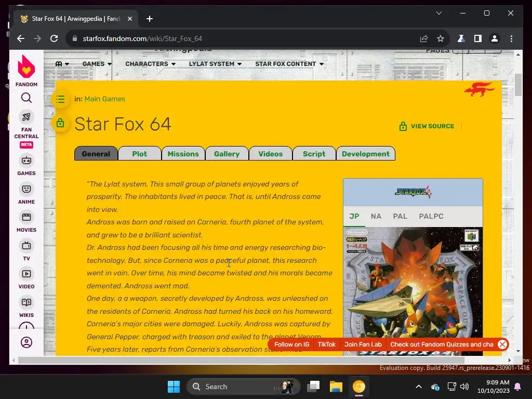Click the horizontal scrollbar at page bottom
The height and width of the screenshot is (399, 532).
pos(241,361)
